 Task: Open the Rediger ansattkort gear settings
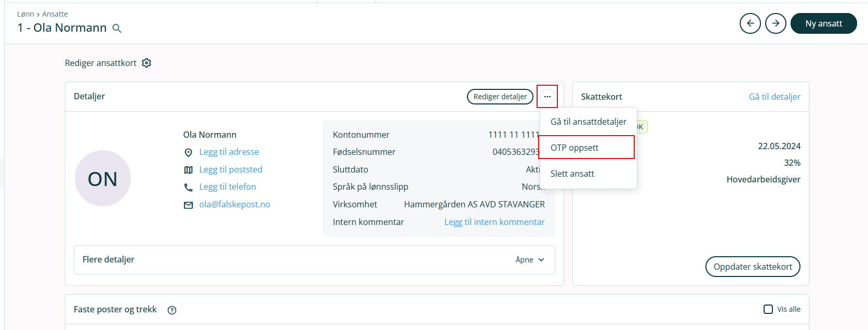click(x=146, y=63)
